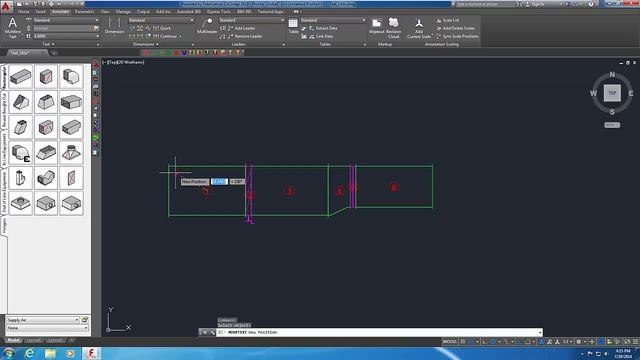Image resolution: width=640 pixels, height=360 pixels.
Task: Open the Parametric ribbon tab
Action: point(84,12)
